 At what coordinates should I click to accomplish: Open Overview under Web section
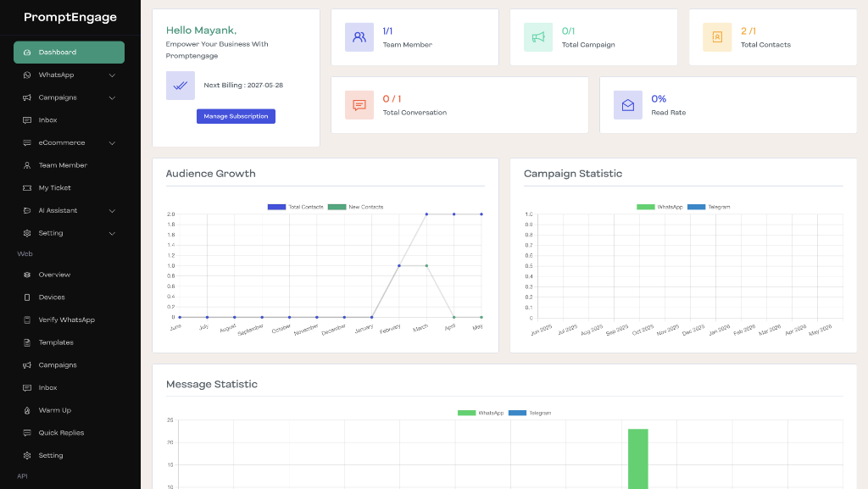pos(70,275)
